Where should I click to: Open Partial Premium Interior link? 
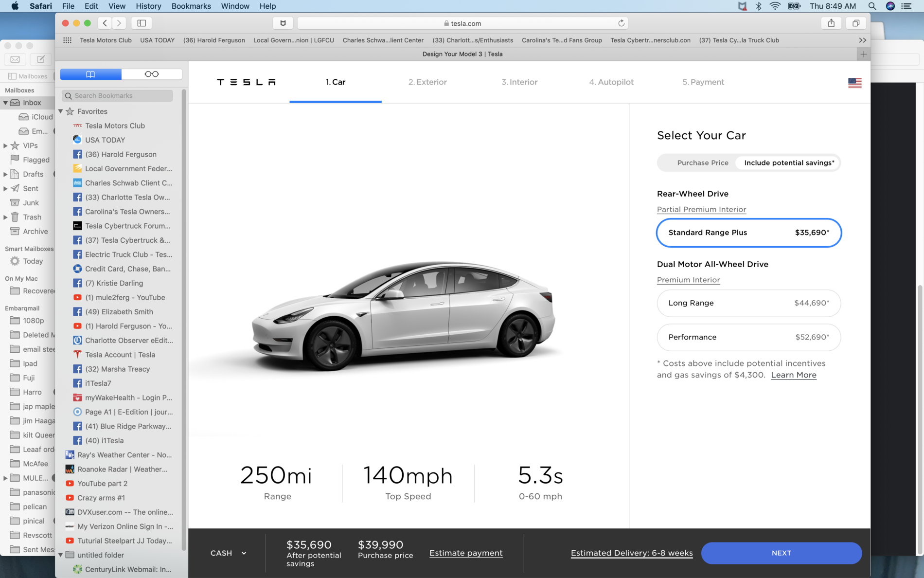[701, 209]
